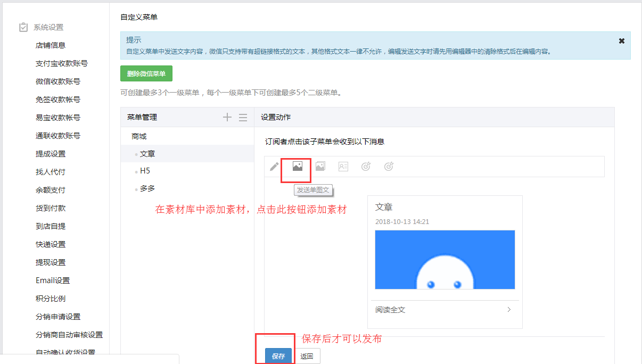Open 微信收款账号 settings in sidebar

click(x=58, y=81)
